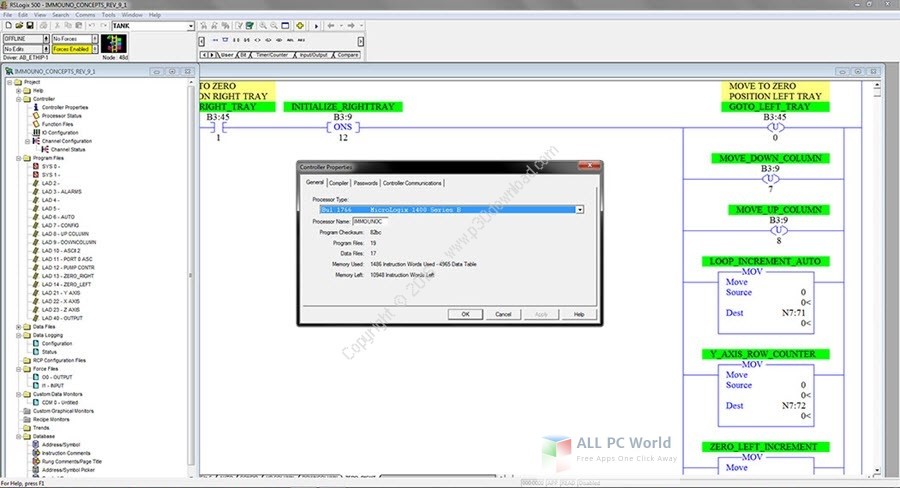The width and height of the screenshot is (900, 488).
Task: Click the project tree vertical scrollbar
Action: tap(191, 276)
